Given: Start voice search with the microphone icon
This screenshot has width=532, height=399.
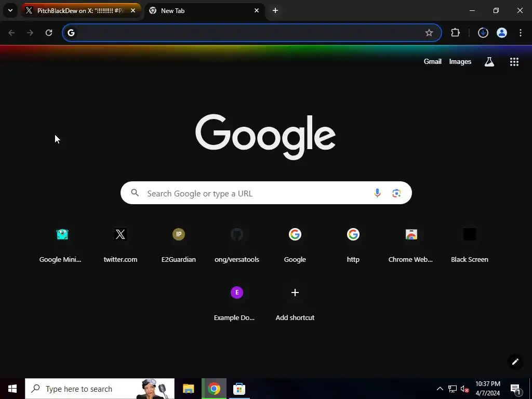Looking at the screenshot, I should coord(377,193).
